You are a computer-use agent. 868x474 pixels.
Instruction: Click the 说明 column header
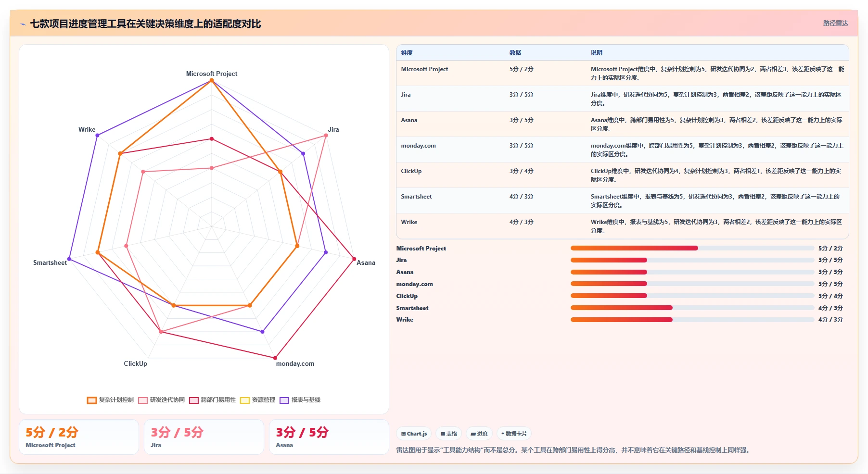coord(597,53)
